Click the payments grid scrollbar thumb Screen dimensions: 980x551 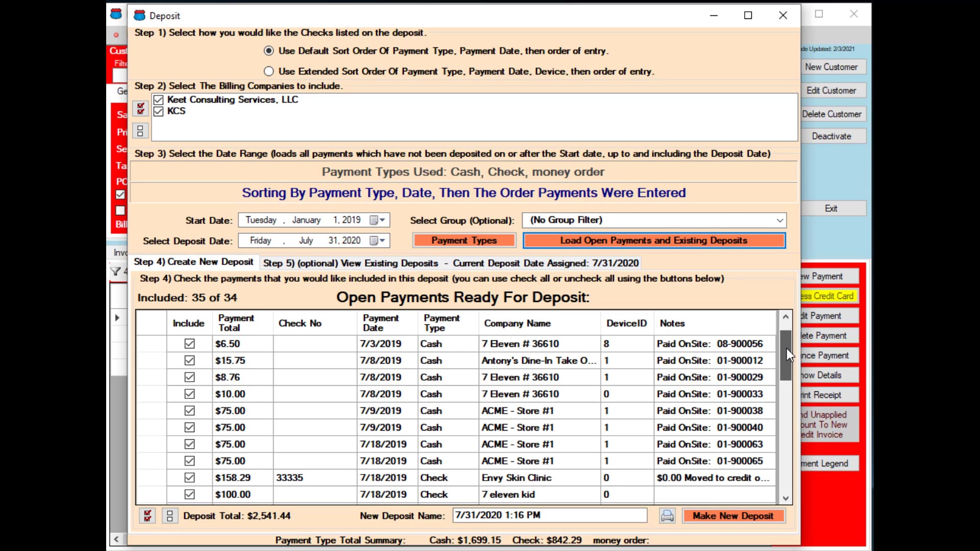pyautogui.click(x=786, y=355)
